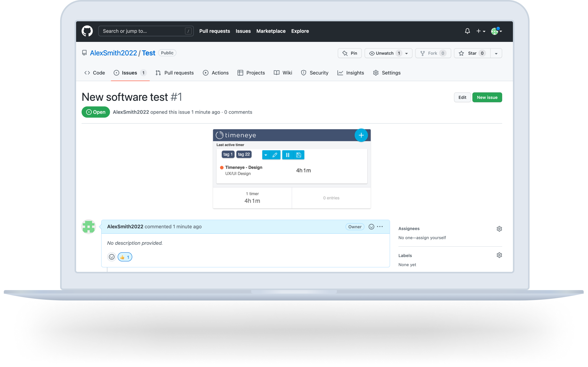Save the running timer with the floppy disk icon
The height and width of the screenshot is (367, 588).
[299, 155]
